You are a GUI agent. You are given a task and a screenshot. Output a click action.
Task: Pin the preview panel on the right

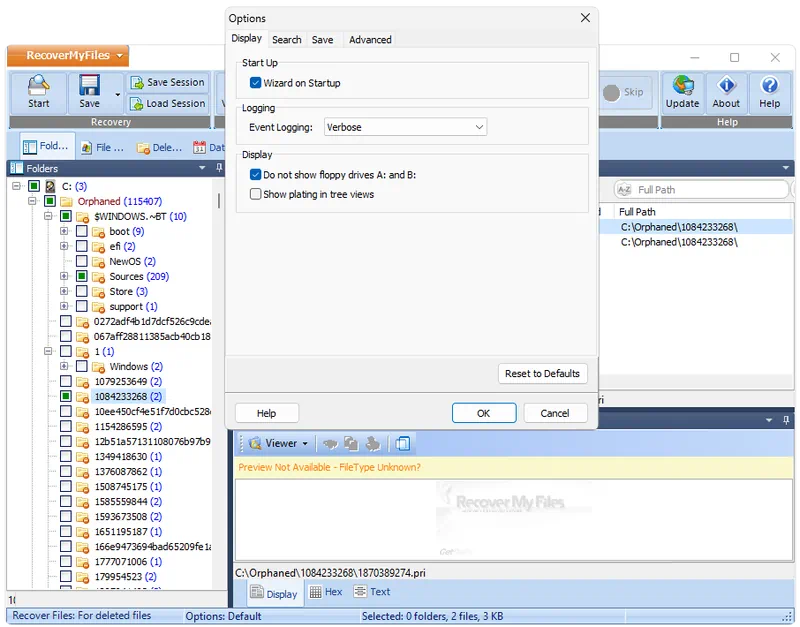point(786,420)
